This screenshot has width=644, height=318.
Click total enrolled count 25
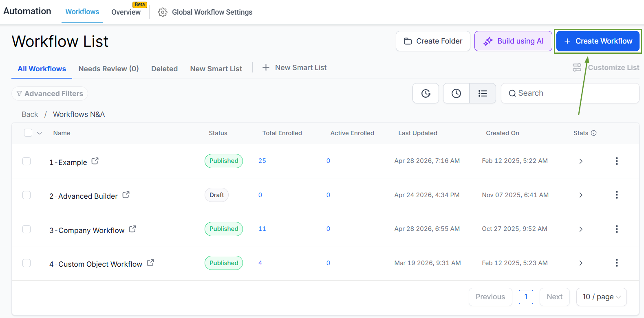pos(262,161)
